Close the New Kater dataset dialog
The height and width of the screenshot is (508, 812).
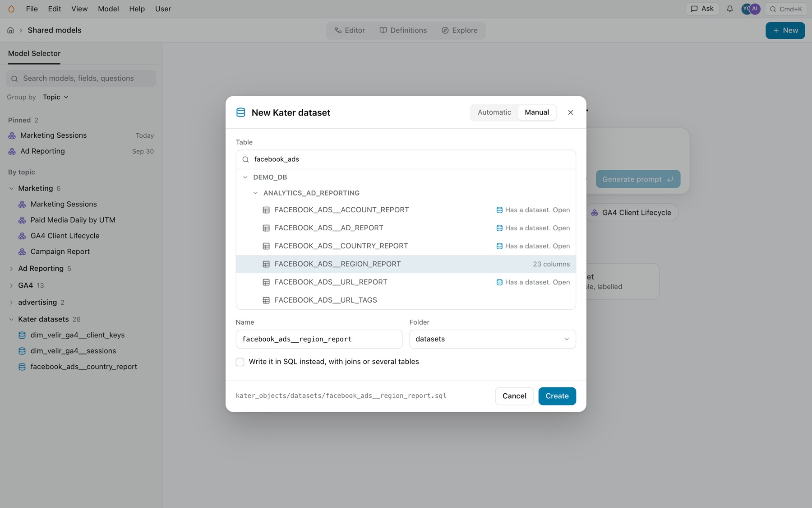click(570, 112)
